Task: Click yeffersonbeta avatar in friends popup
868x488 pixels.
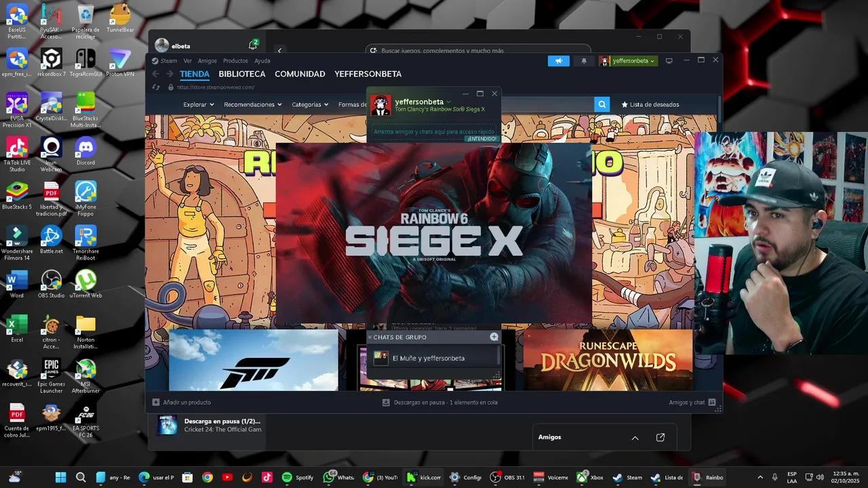Action: click(380, 105)
